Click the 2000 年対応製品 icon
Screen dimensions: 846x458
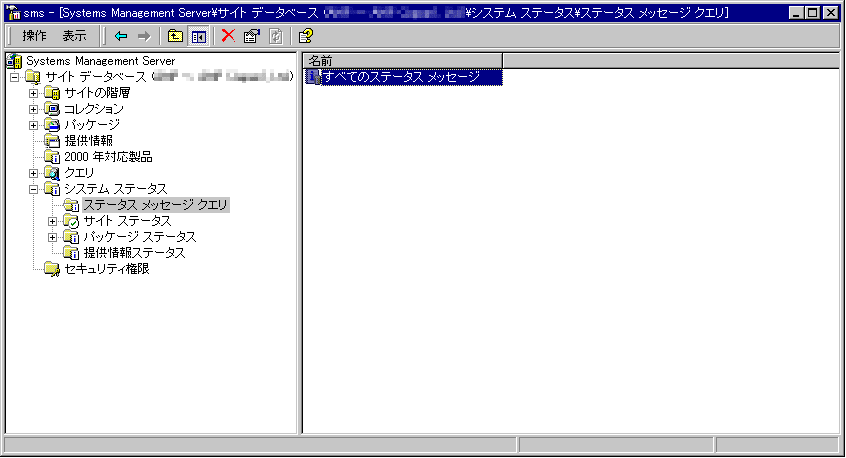(x=52, y=157)
